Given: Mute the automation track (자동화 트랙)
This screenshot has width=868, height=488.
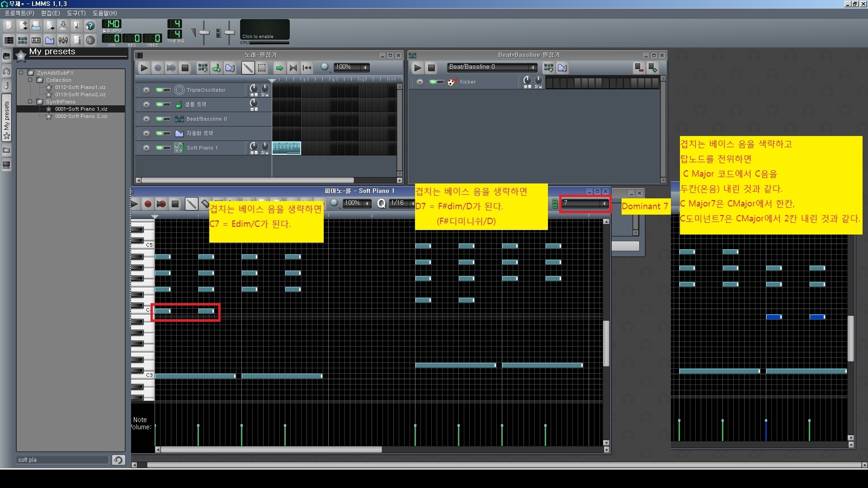Looking at the screenshot, I should 160,133.
